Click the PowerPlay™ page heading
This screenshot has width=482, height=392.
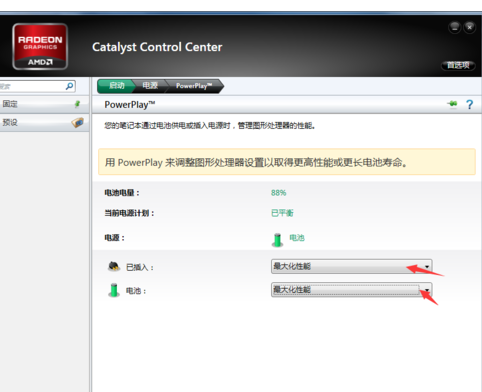pos(130,105)
